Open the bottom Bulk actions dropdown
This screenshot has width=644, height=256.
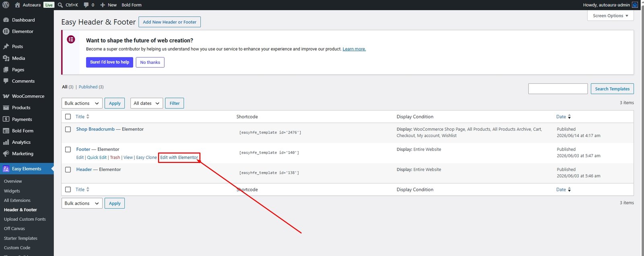[x=82, y=203]
